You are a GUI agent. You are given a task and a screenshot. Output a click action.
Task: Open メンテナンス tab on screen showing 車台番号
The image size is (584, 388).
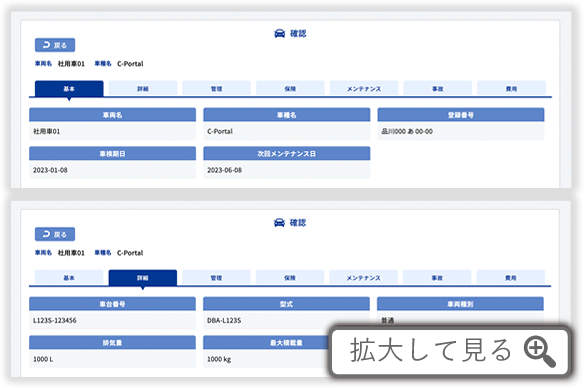tap(364, 278)
